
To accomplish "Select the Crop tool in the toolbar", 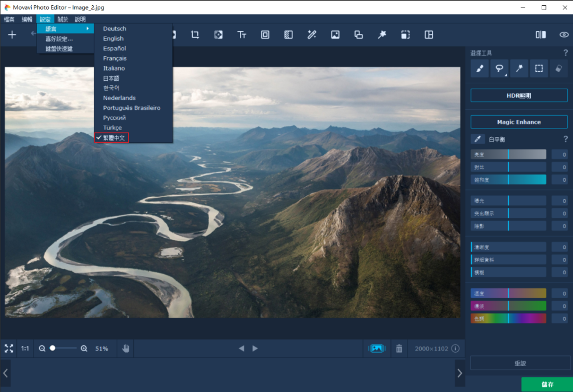I will (x=195, y=34).
